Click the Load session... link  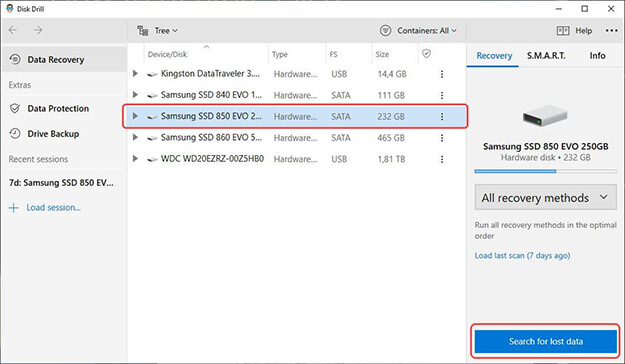coord(53,208)
